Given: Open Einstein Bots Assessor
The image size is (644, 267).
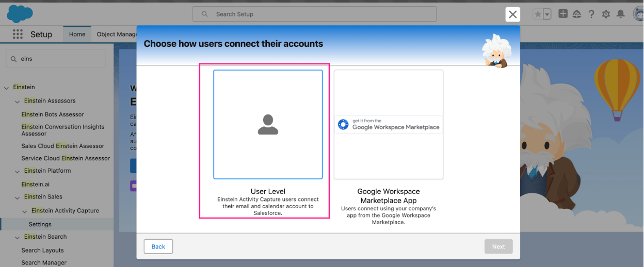Looking at the screenshot, I should coord(53,114).
